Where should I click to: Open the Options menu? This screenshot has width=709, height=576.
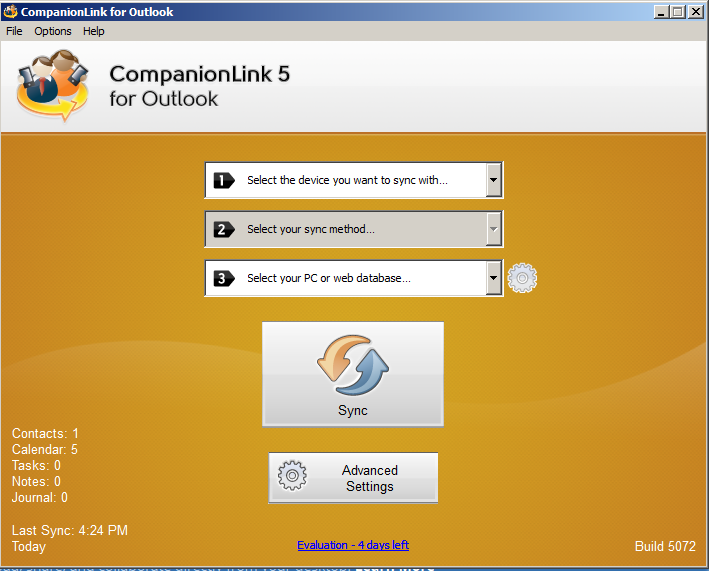click(x=53, y=31)
